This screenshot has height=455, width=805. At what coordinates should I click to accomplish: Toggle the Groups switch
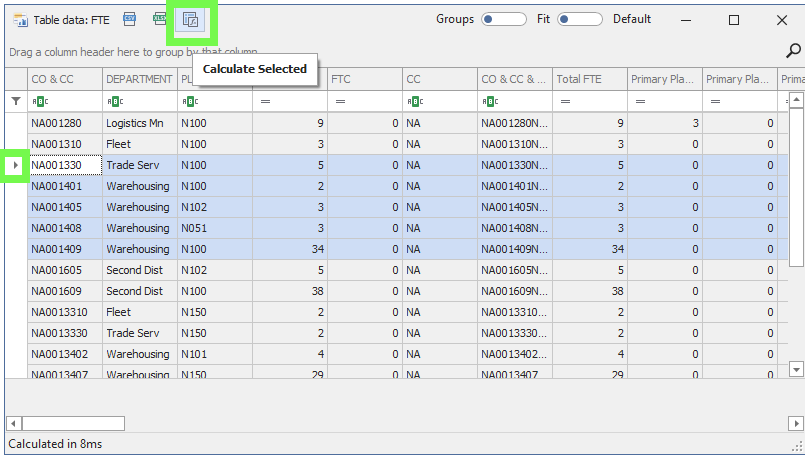pyautogui.click(x=503, y=19)
